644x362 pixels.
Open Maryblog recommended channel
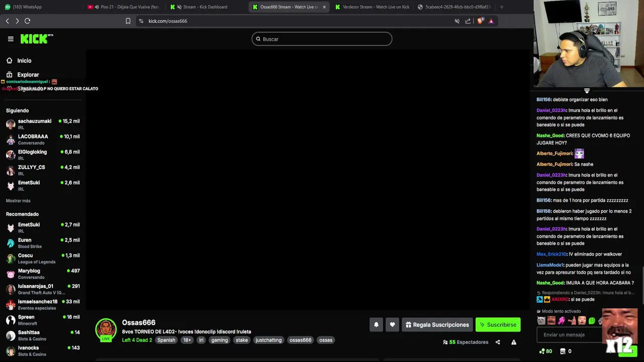43,274
